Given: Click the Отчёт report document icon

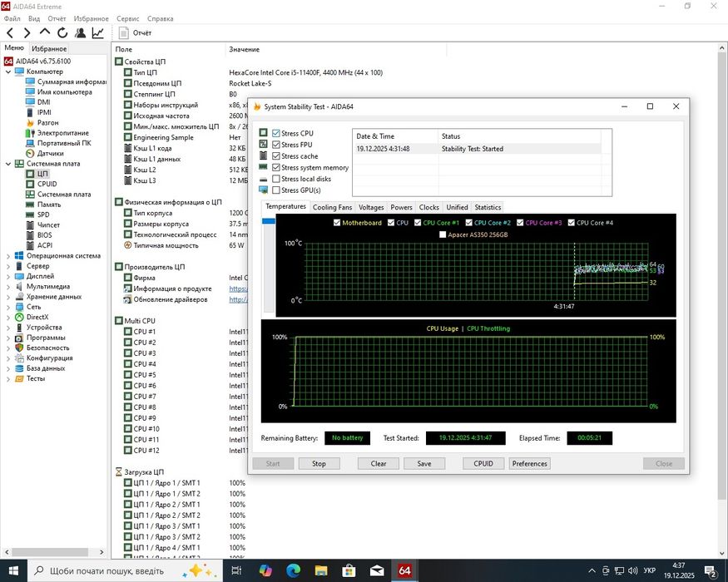Looking at the screenshot, I should click(124, 33).
